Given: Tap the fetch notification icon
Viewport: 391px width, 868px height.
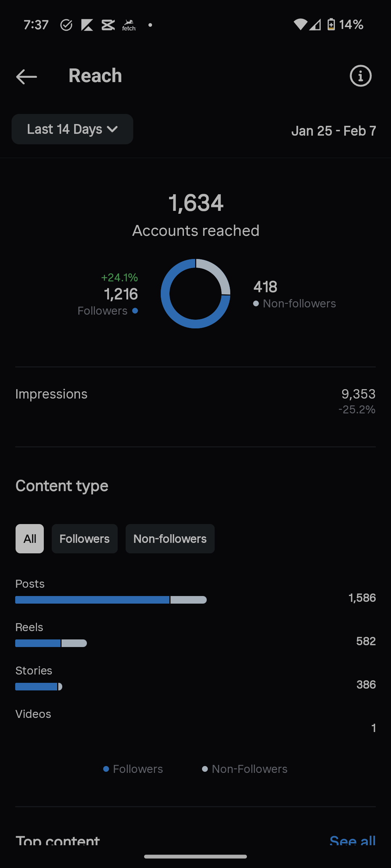Looking at the screenshot, I should point(129,25).
